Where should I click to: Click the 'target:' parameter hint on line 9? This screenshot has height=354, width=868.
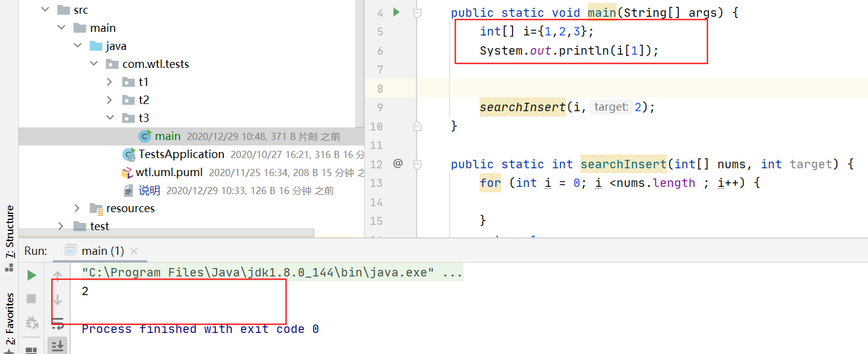click(611, 107)
